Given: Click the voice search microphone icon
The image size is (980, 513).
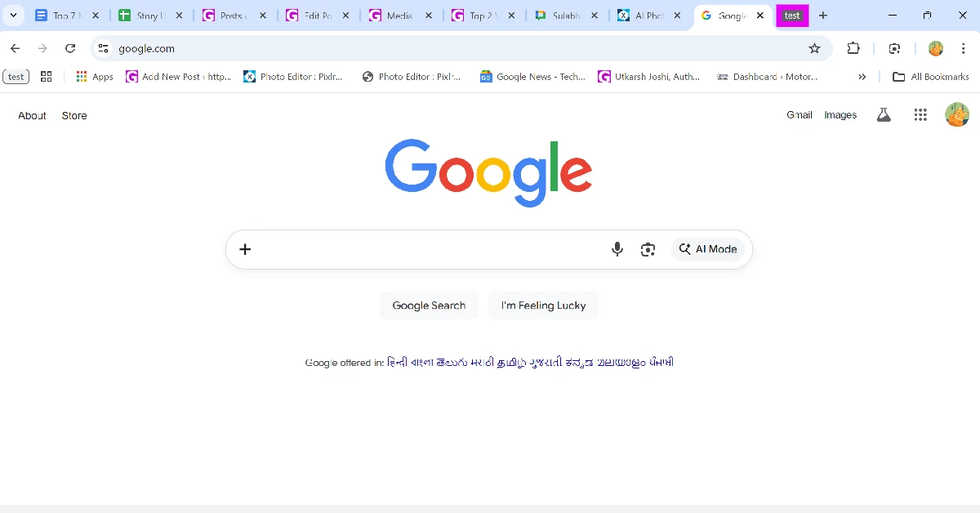Looking at the screenshot, I should (x=617, y=249).
